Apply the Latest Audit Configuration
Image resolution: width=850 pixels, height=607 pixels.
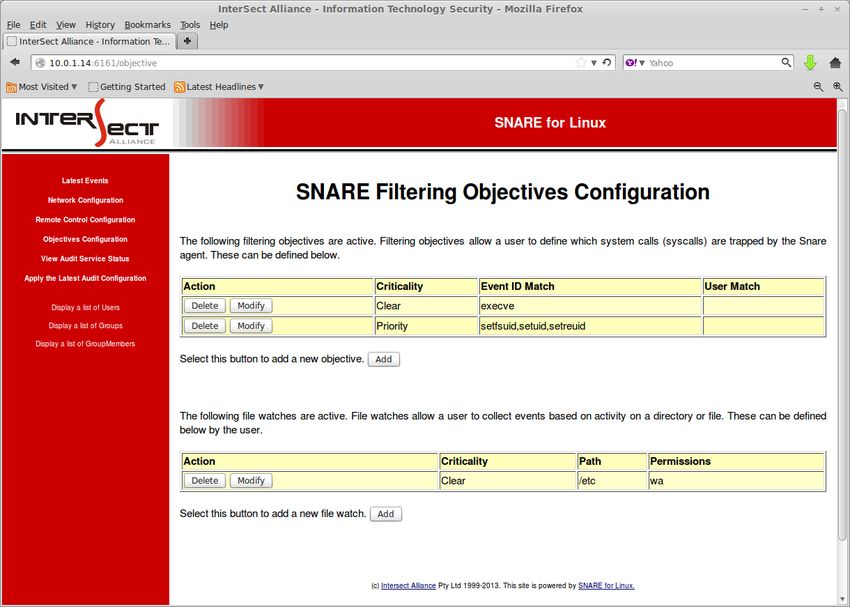[x=85, y=278]
